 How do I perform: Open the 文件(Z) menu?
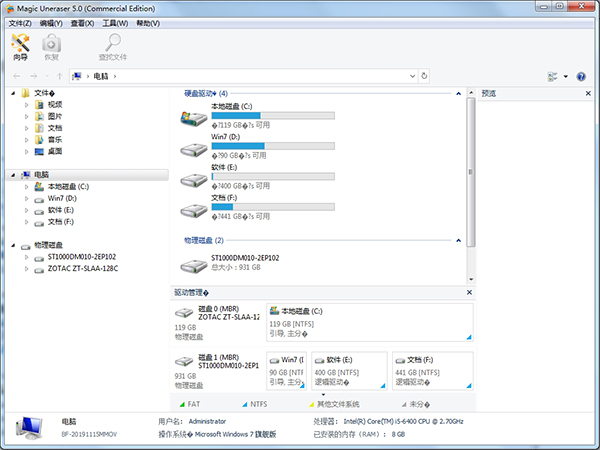click(20, 23)
